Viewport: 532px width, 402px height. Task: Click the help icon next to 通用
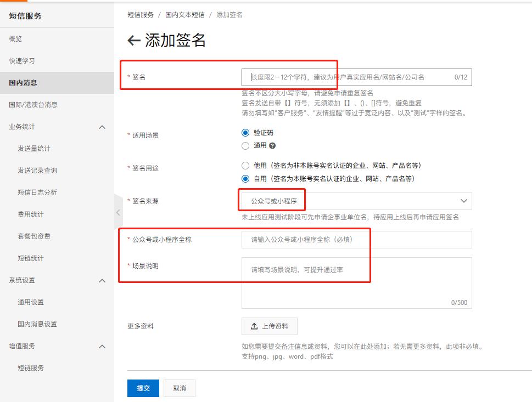click(x=272, y=146)
